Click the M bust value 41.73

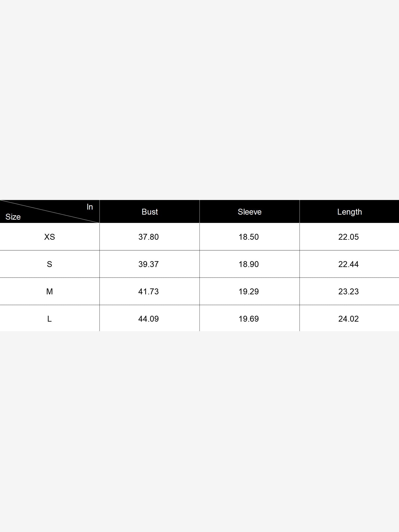(x=148, y=292)
